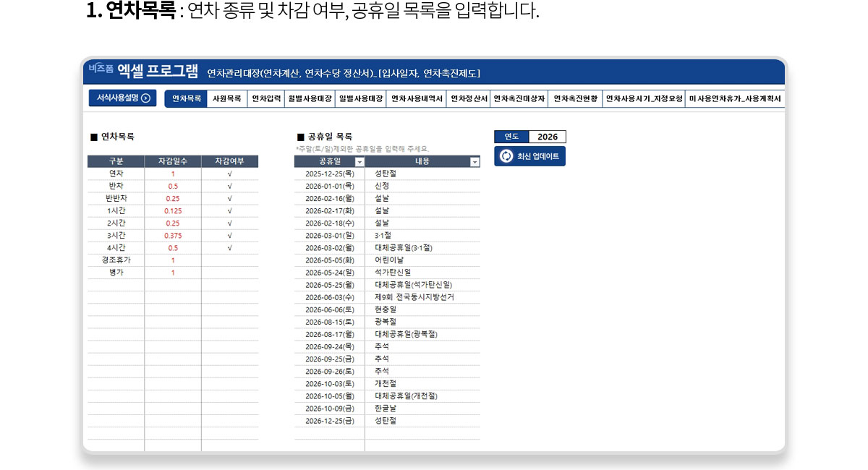
Task: Click the 비즈폼 logo in header
Action: 101,69
